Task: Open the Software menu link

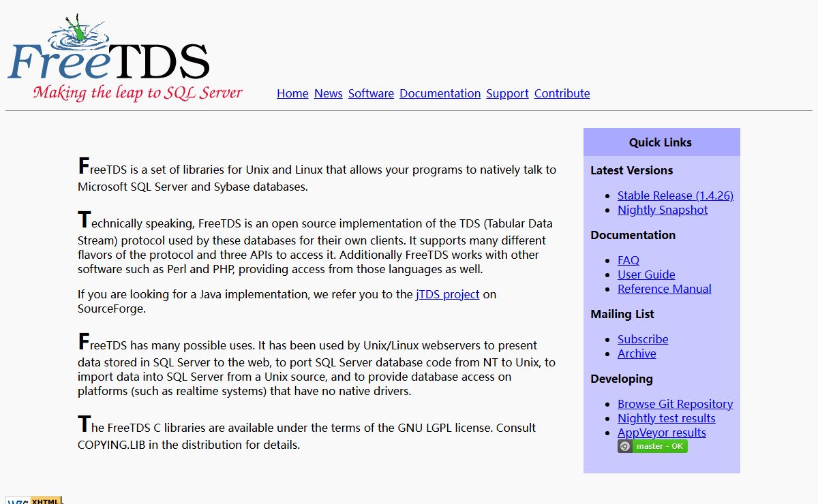Action: point(371,93)
